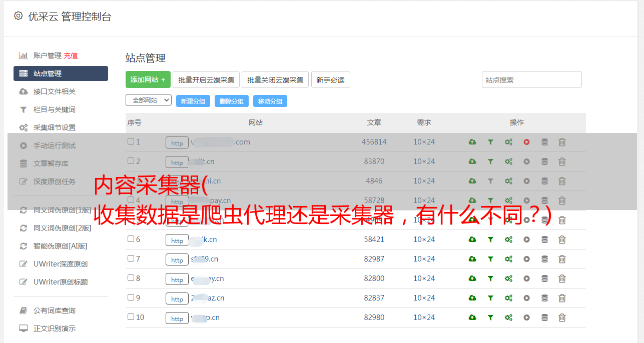Click the database stack icon in row 9
Viewport: 644px width, 343px height.
(x=544, y=298)
